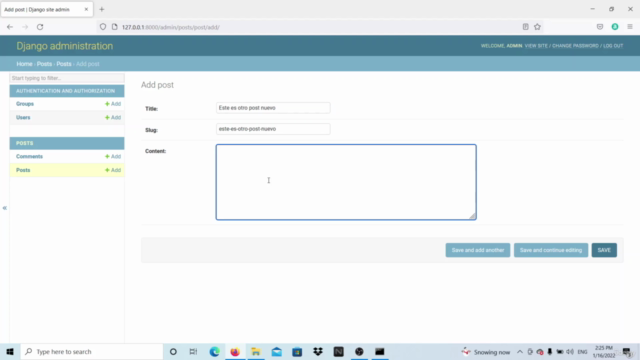The height and width of the screenshot is (360, 640).
Task: Open the Firefox hamburger menu
Action: (630, 27)
